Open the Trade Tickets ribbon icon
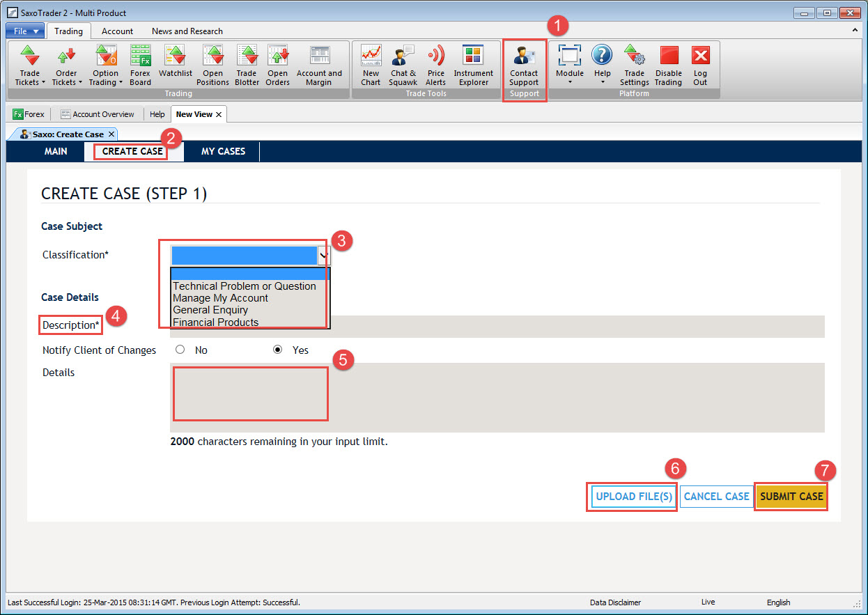This screenshot has height=615, width=868. tap(29, 65)
